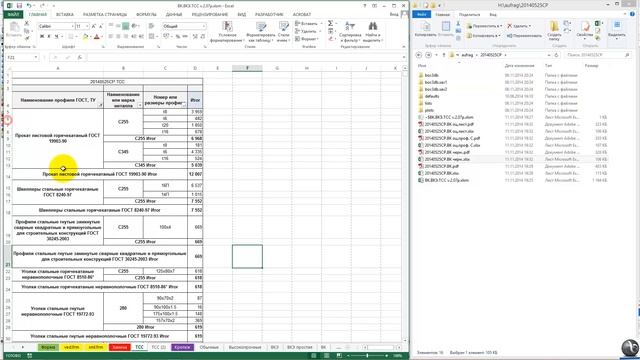640x360 pixels.
Task: Click Rename (Переименовать) in Explorer ribbon
Action: click(x=524, y=36)
